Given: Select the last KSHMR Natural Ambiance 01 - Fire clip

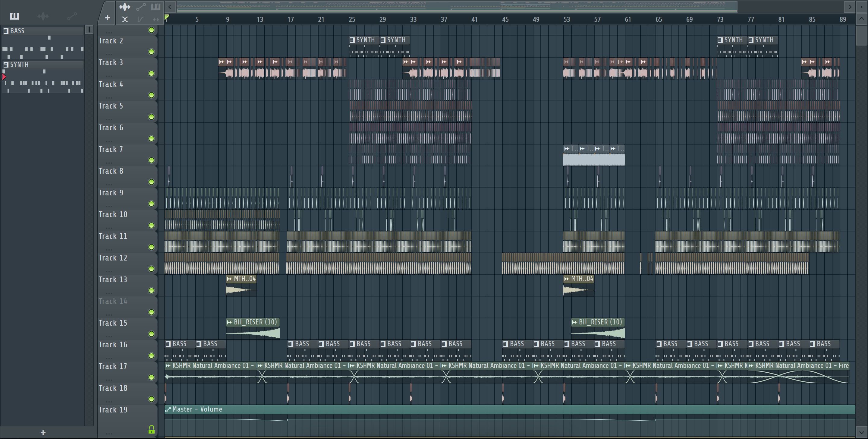Looking at the screenshot, I should point(799,373).
